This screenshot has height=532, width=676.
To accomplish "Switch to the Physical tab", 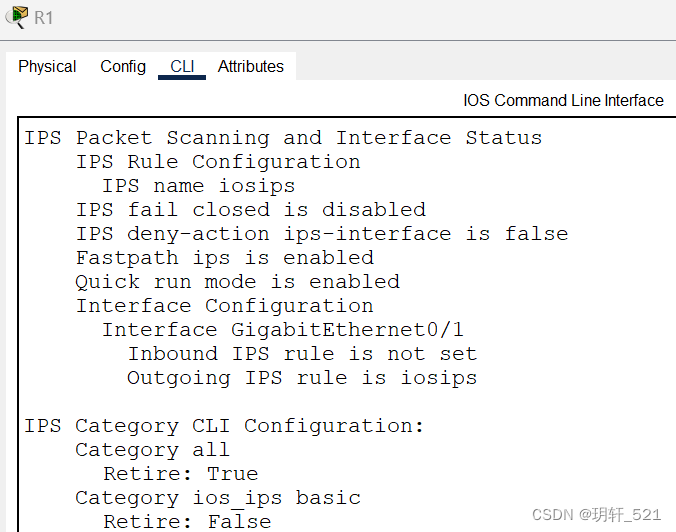I will pos(47,66).
